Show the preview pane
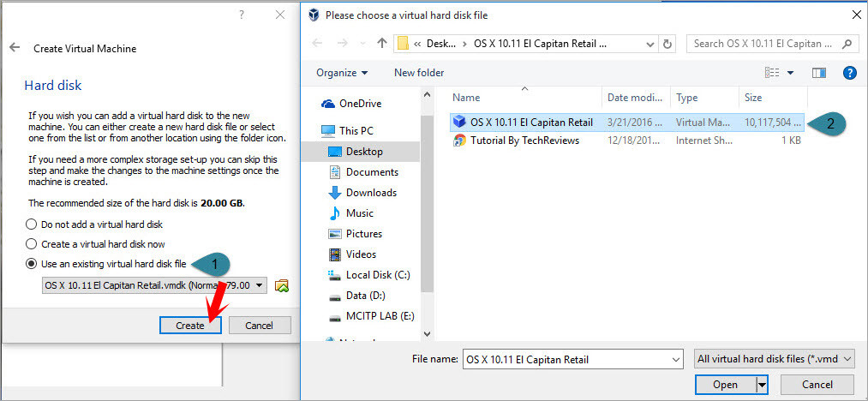 [819, 73]
